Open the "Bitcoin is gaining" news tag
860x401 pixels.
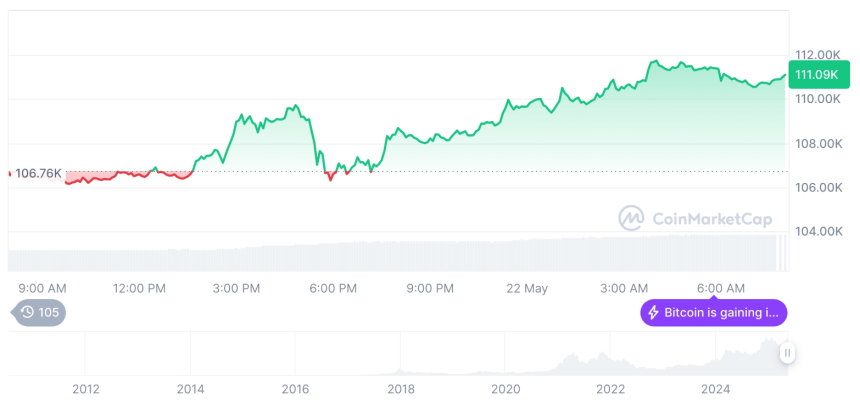pos(713,313)
